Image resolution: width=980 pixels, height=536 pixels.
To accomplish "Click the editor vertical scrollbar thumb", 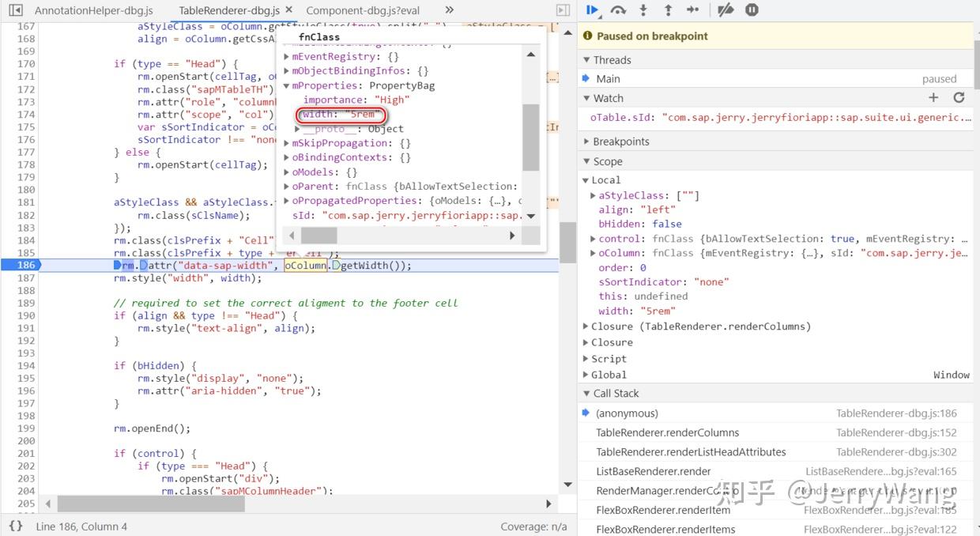I will 567,242.
